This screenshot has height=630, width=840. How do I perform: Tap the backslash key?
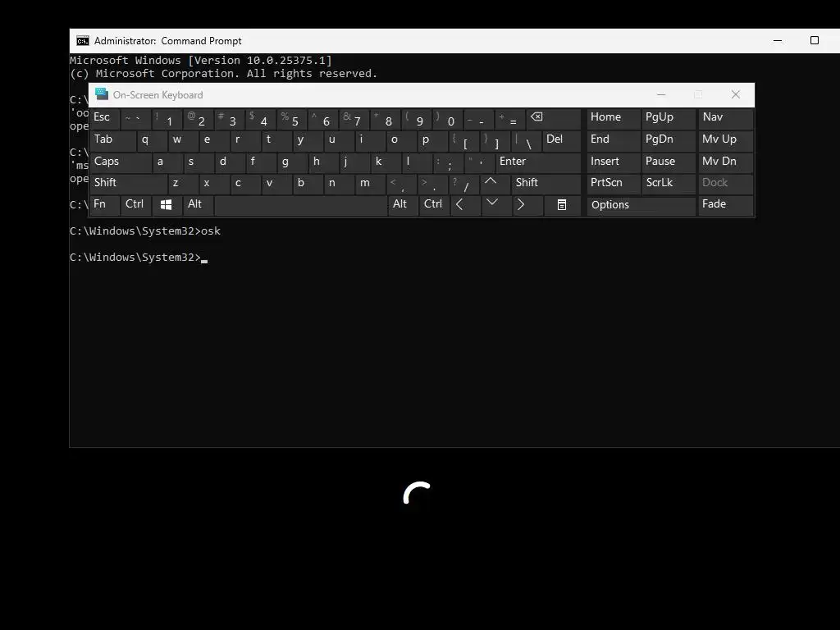click(x=526, y=141)
